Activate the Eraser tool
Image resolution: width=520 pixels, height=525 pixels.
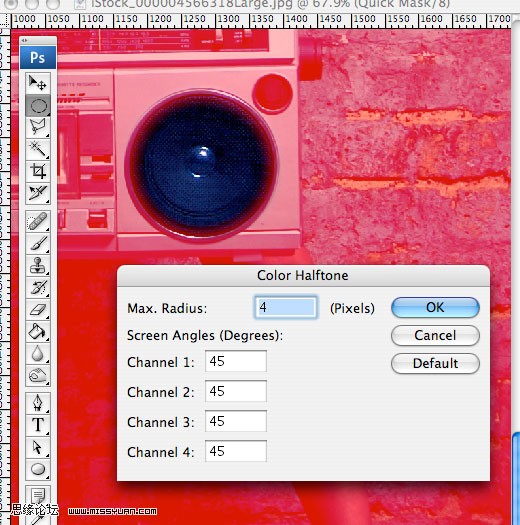(38, 309)
